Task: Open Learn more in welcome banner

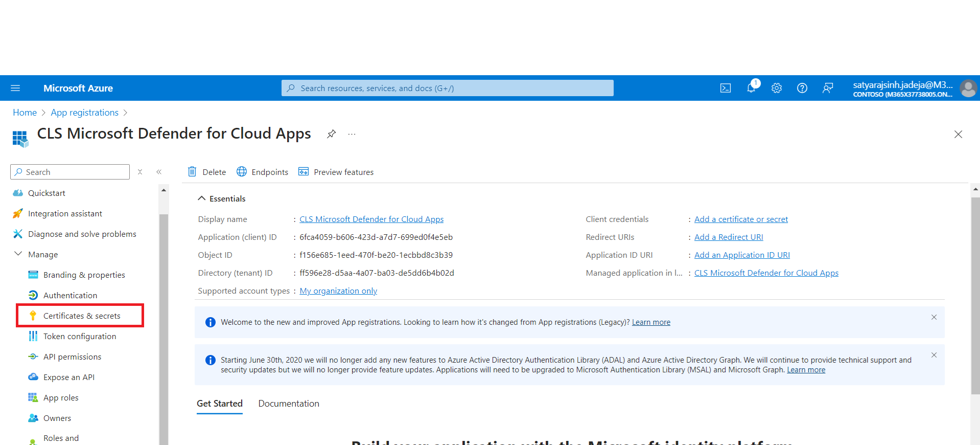Action: pyautogui.click(x=651, y=322)
